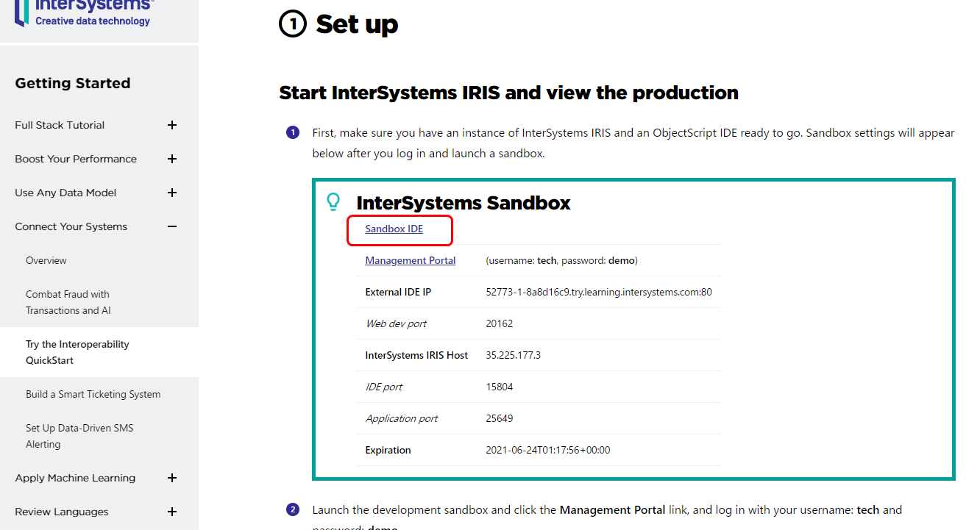Click the Getting Started sidebar heading
The width and height of the screenshot is (980, 530).
pyautogui.click(x=73, y=83)
